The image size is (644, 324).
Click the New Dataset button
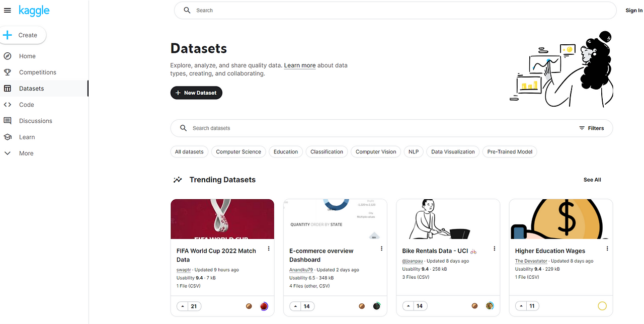(x=196, y=93)
